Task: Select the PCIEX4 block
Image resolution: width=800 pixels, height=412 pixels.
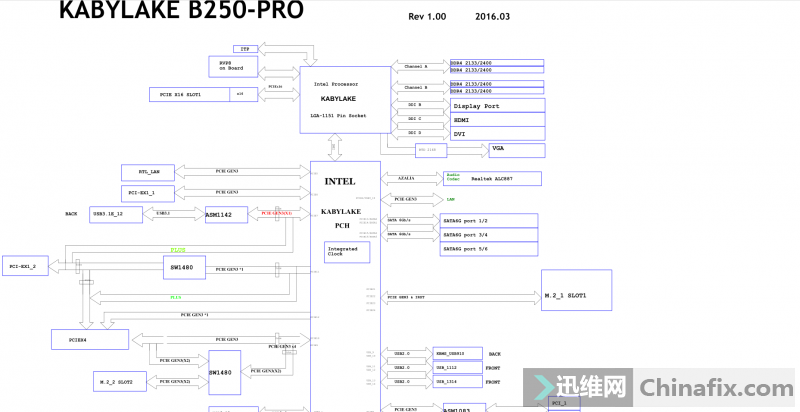Action: click(x=90, y=340)
